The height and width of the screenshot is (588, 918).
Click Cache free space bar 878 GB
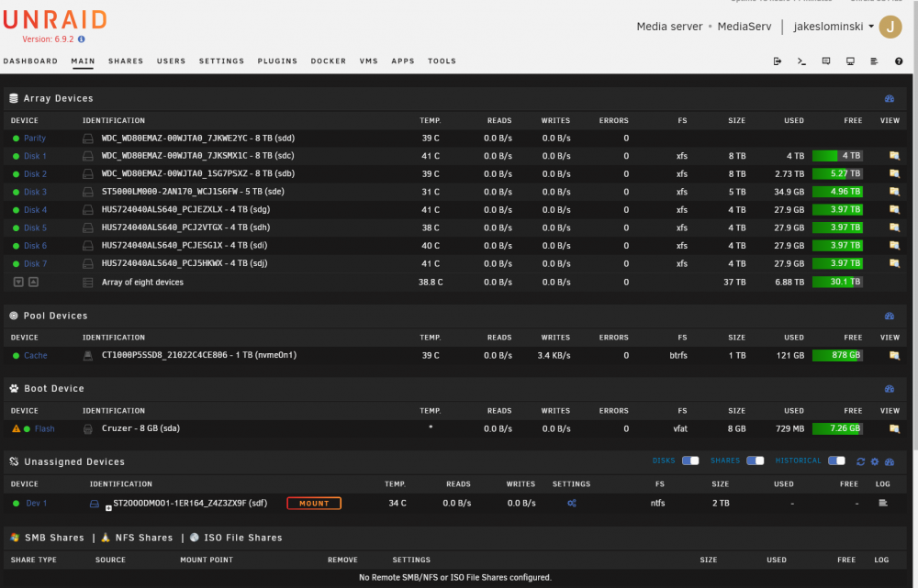(x=837, y=355)
